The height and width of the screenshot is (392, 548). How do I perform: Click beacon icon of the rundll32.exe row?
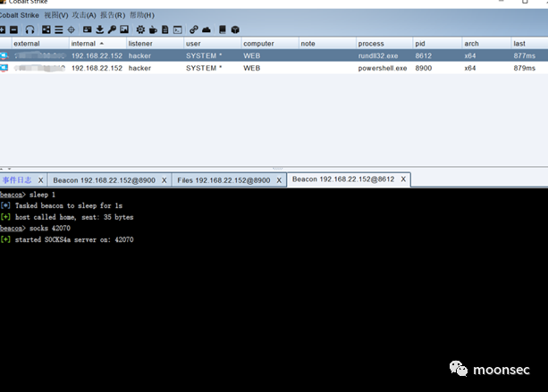pyautogui.click(x=4, y=55)
